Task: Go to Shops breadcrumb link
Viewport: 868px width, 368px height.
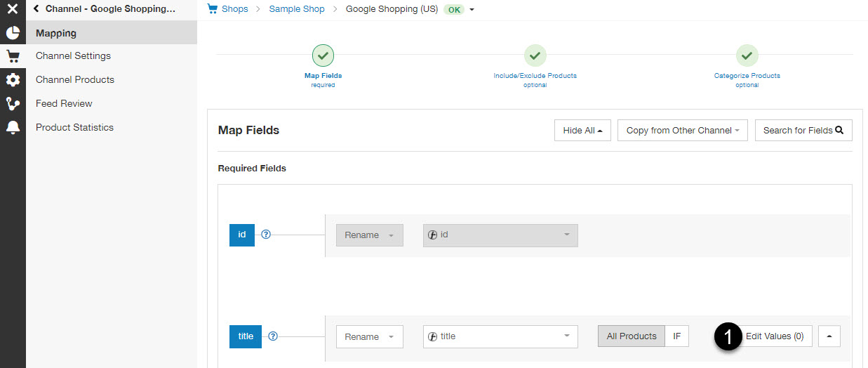Action: (235, 9)
